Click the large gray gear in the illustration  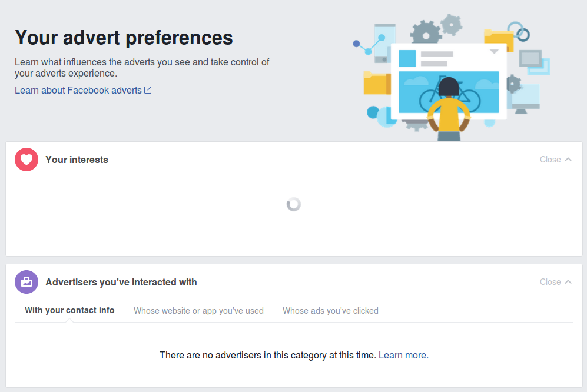pyautogui.click(x=426, y=33)
